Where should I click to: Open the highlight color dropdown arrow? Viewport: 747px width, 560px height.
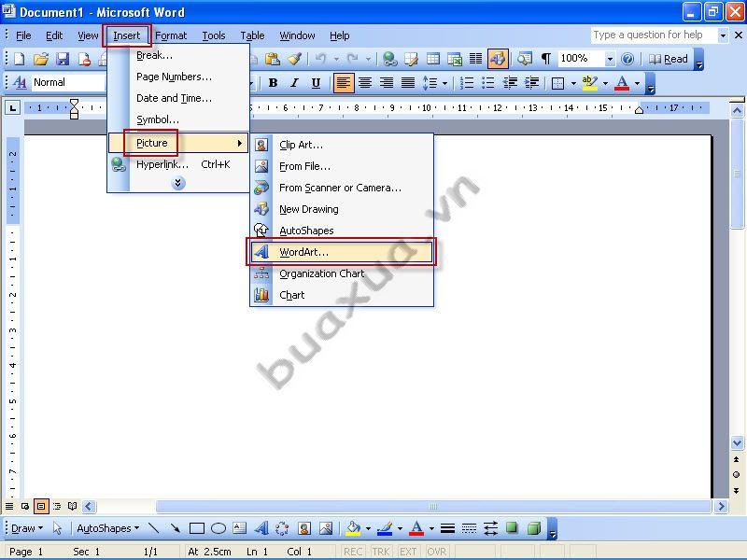605,83
